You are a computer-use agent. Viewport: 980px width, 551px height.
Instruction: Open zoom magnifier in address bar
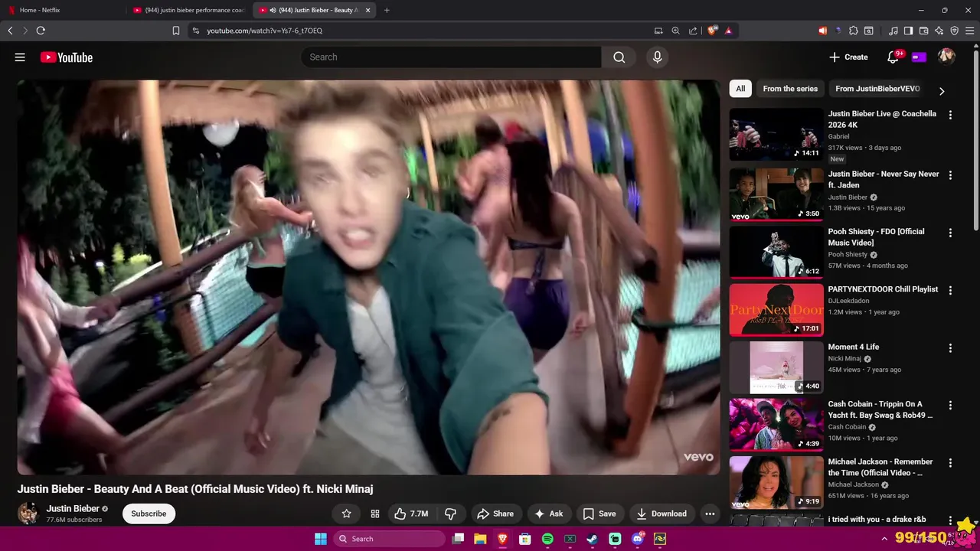(x=675, y=31)
